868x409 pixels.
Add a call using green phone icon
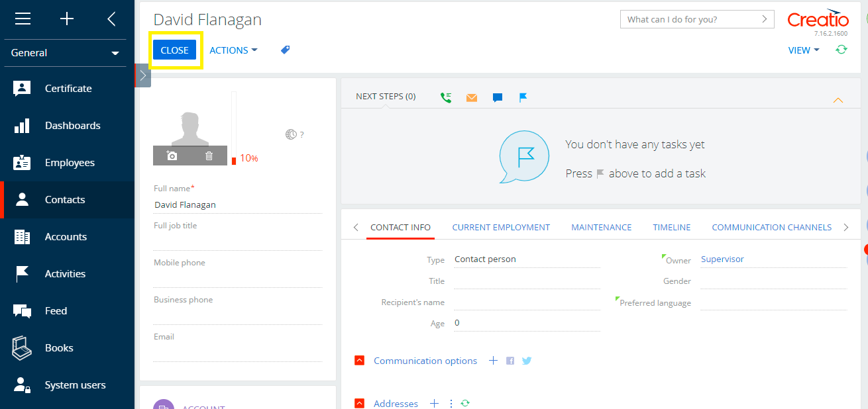pos(446,97)
